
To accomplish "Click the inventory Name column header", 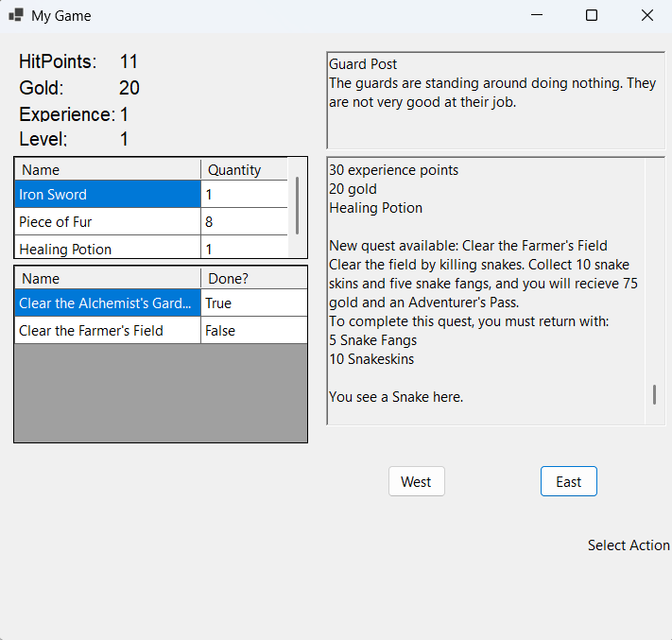I will [107, 170].
